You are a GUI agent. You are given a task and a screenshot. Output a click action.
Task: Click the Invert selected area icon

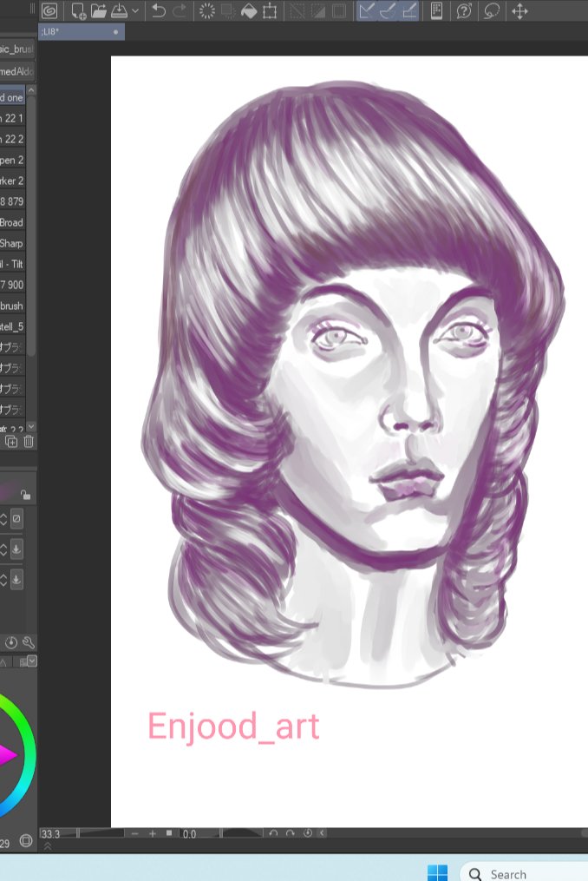(x=318, y=10)
